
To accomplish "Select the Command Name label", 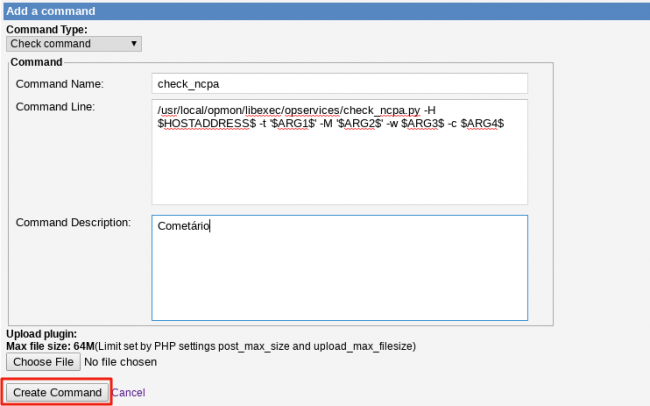I will (x=60, y=84).
